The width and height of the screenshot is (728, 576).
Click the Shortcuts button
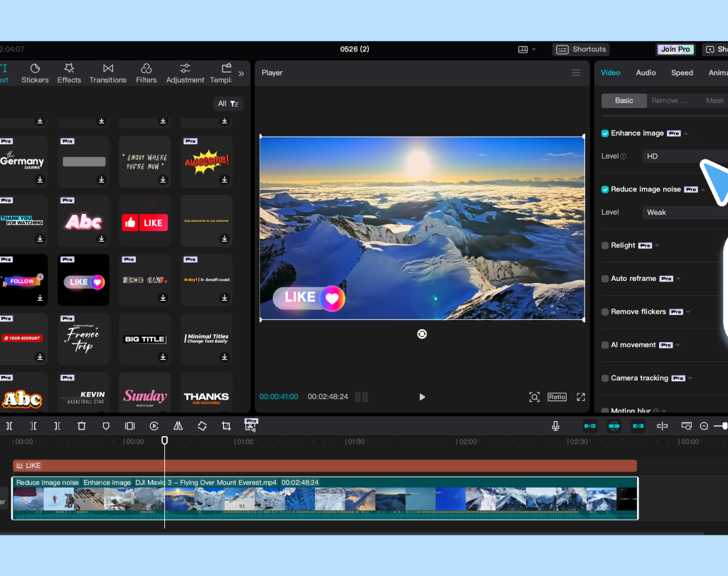tap(581, 49)
